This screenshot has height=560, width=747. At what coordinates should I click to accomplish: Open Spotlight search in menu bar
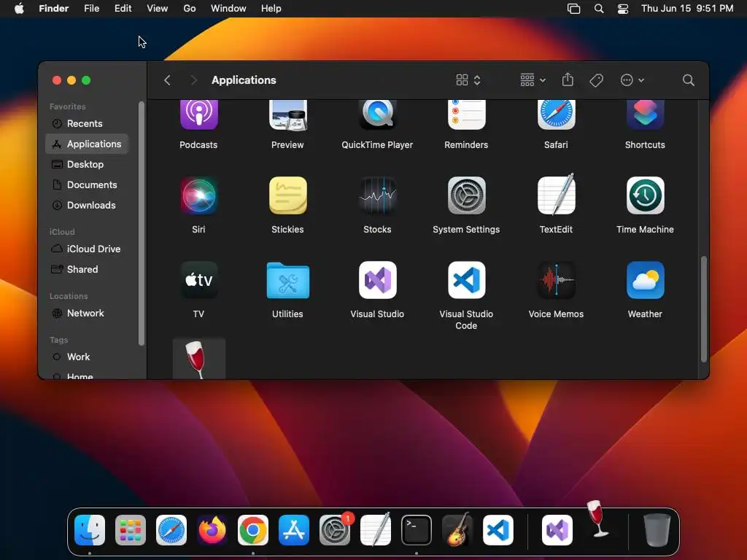click(599, 9)
